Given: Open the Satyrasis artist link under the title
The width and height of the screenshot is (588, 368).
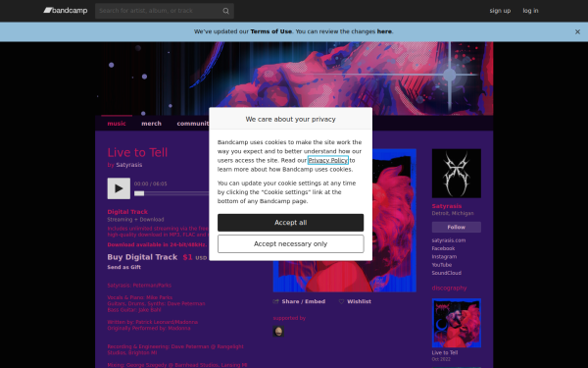Looking at the screenshot, I should tap(129, 165).
